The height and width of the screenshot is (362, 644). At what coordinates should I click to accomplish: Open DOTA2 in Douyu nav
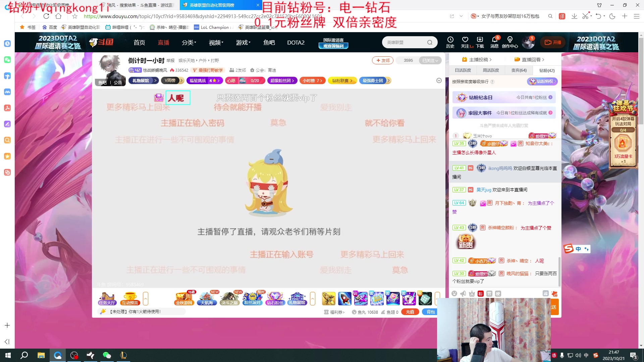pos(296,43)
